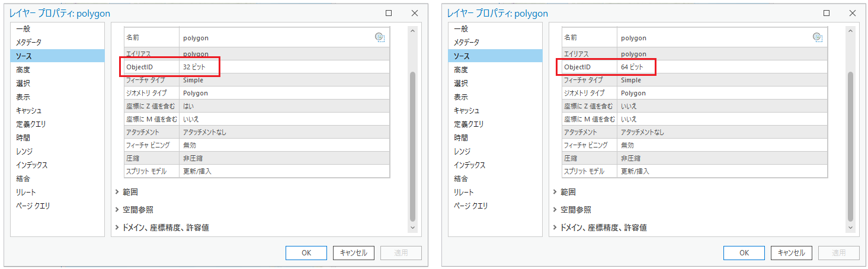Close the right レイヤー プロパティ dialog
This screenshot has height=269, width=868.
[x=853, y=13]
